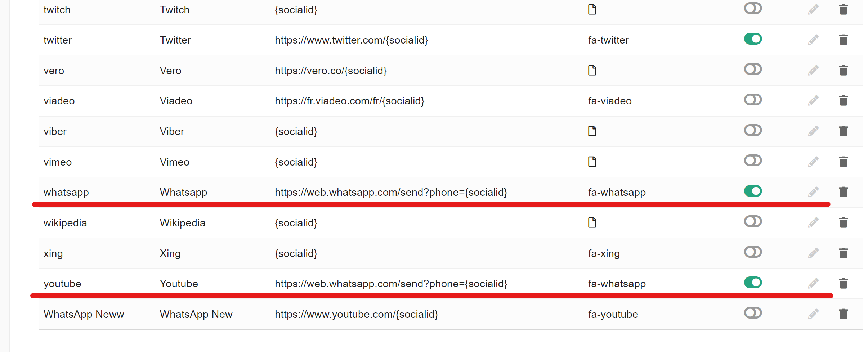Screen dimensions: 868x352
Task: Edit the twitter row with pencil icon
Action: coord(813,40)
